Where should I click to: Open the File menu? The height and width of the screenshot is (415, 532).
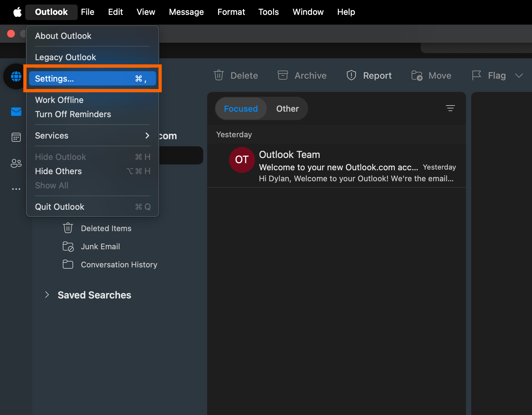point(88,12)
